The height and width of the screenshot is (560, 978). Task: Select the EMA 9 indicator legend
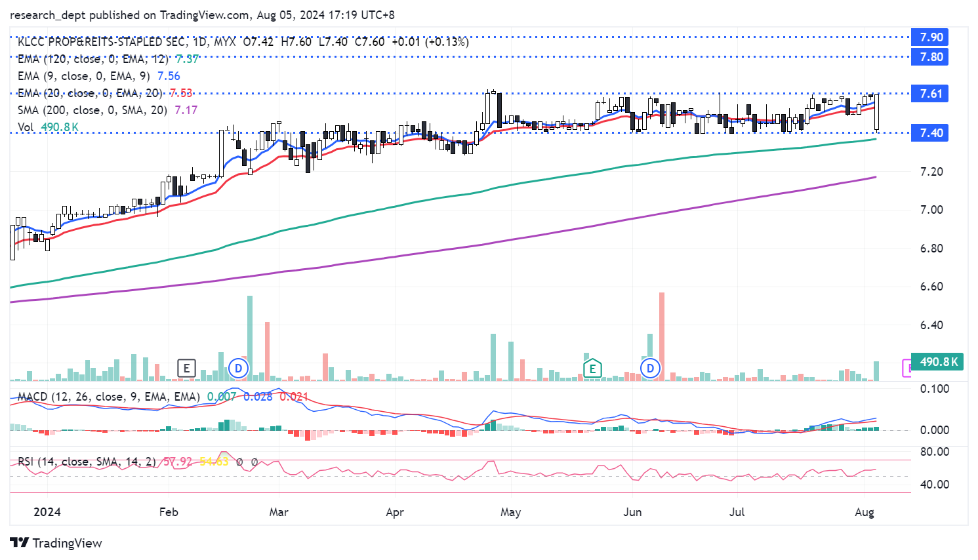point(84,76)
